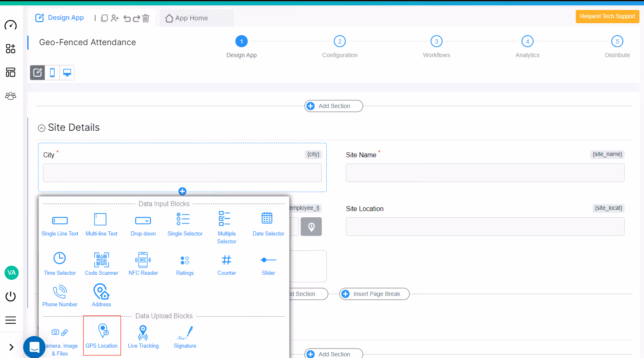The height and width of the screenshot is (358, 644).
Task: Click the {site_name} variable tag
Action: click(607, 154)
